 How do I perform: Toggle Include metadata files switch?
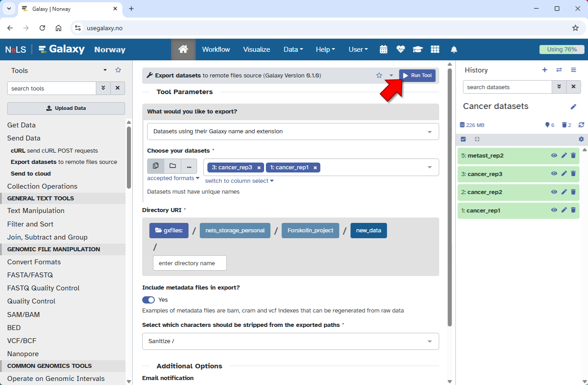tap(148, 300)
